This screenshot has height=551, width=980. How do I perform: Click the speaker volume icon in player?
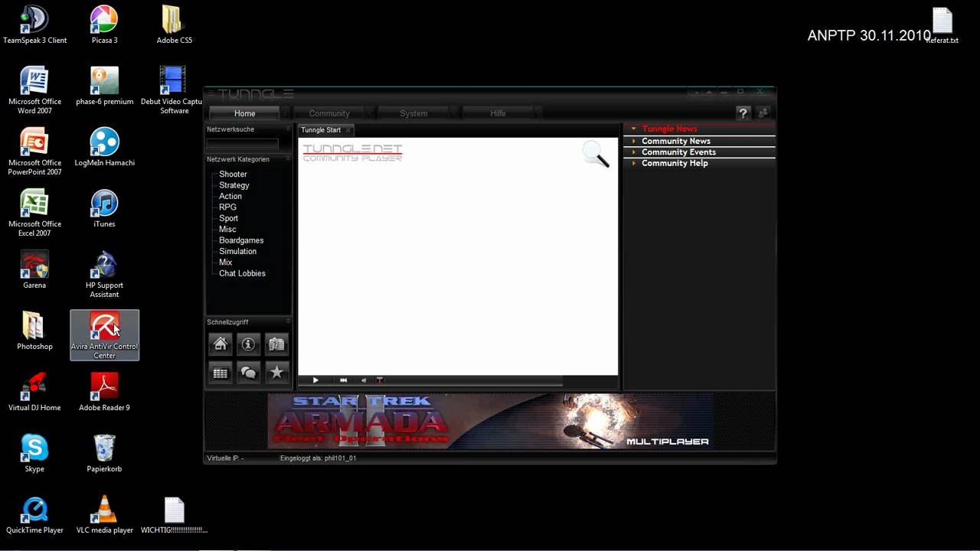click(364, 380)
